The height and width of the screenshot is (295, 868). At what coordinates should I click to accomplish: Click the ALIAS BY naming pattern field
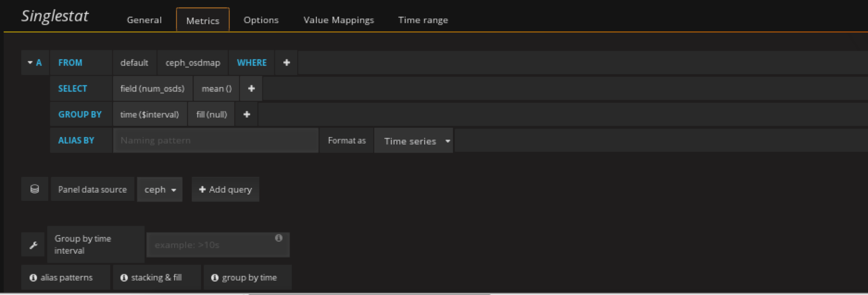(x=216, y=141)
